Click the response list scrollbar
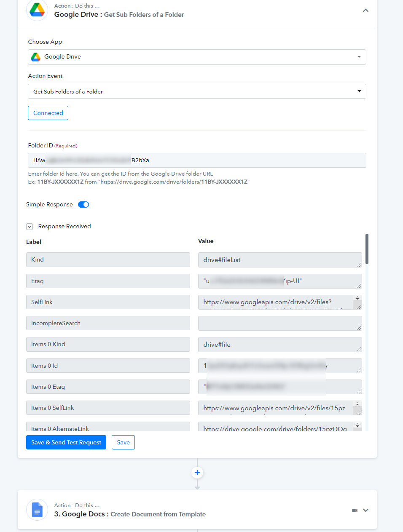This screenshot has width=403, height=532. (367, 249)
